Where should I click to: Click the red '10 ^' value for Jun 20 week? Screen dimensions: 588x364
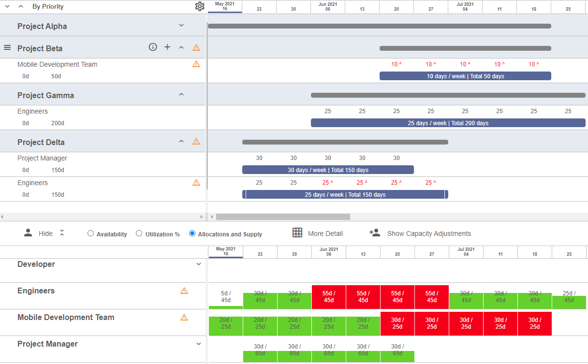click(397, 64)
